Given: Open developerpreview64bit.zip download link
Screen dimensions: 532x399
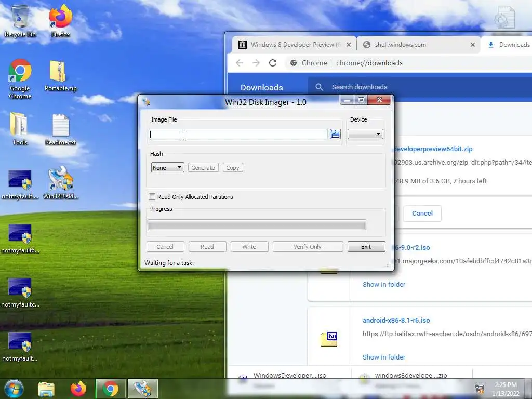Looking at the screenshot, I should point(433,149).
